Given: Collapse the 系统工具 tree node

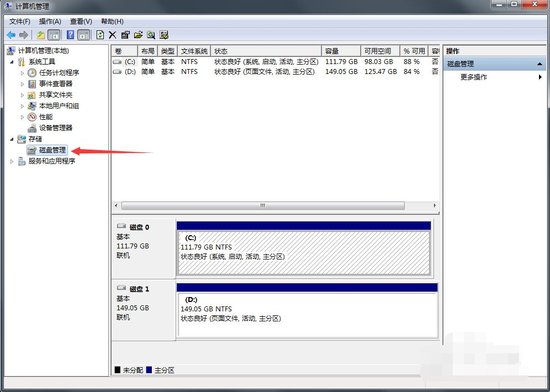Looking at the screenshot, I should [x=12, y=62].
